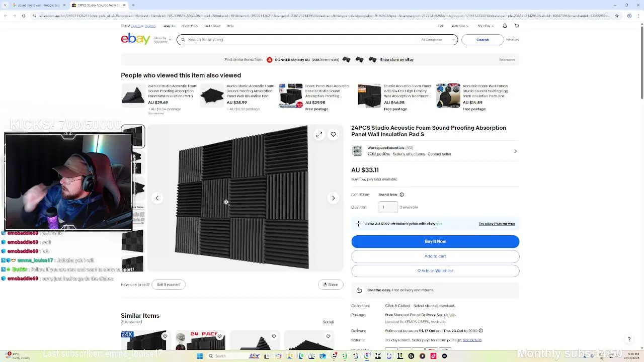
Task: Open Help in the top menu
Action: coord(230,26)
